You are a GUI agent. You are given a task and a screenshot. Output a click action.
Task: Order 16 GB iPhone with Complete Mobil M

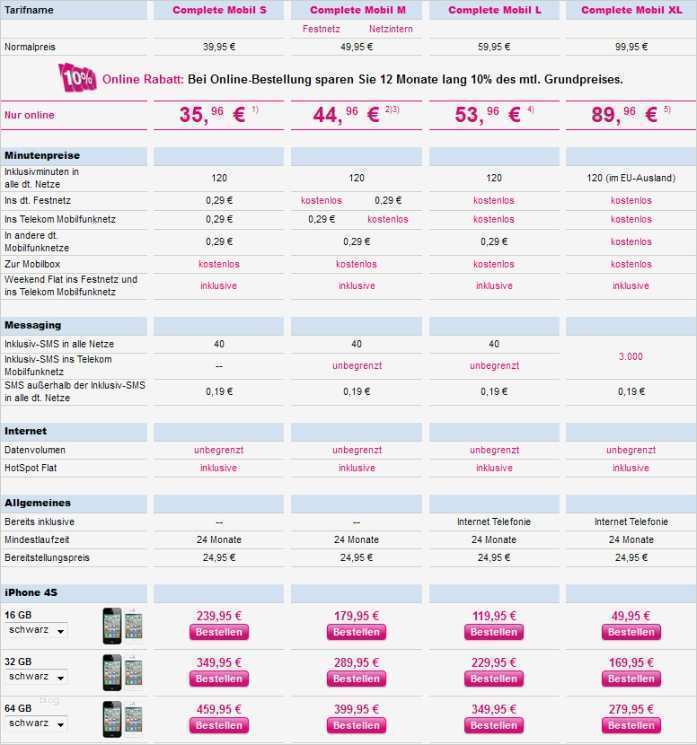pos(356,632)
